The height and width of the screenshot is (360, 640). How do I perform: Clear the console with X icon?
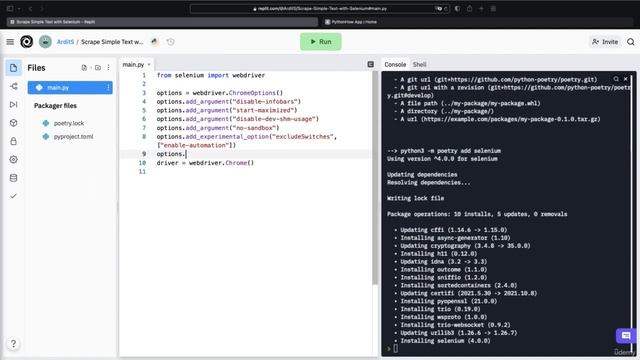[626, 79]
